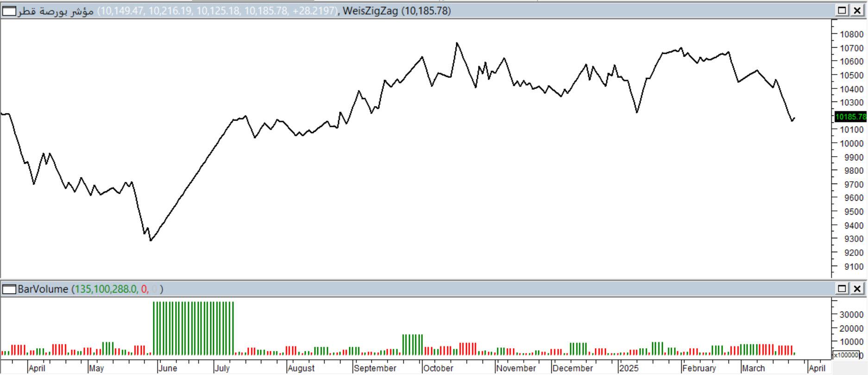
Task: Click the 10800 price axis label
Action: tap(852, 34)
